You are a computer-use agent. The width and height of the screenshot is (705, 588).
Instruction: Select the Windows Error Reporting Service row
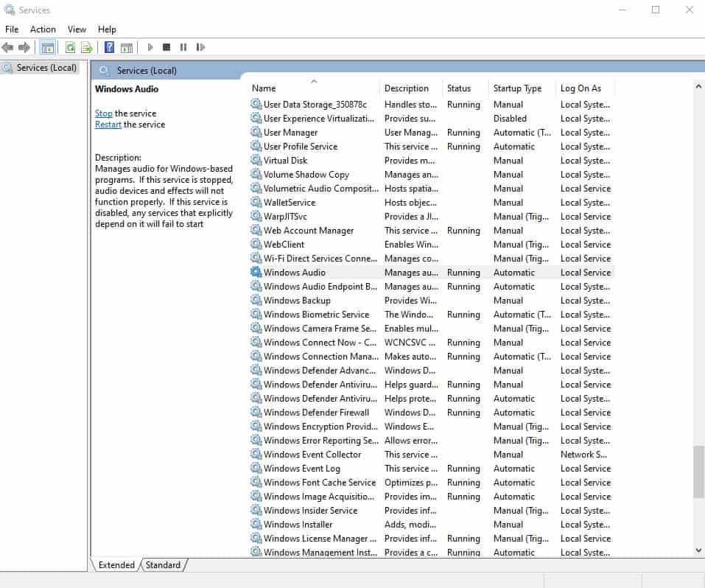432,441
